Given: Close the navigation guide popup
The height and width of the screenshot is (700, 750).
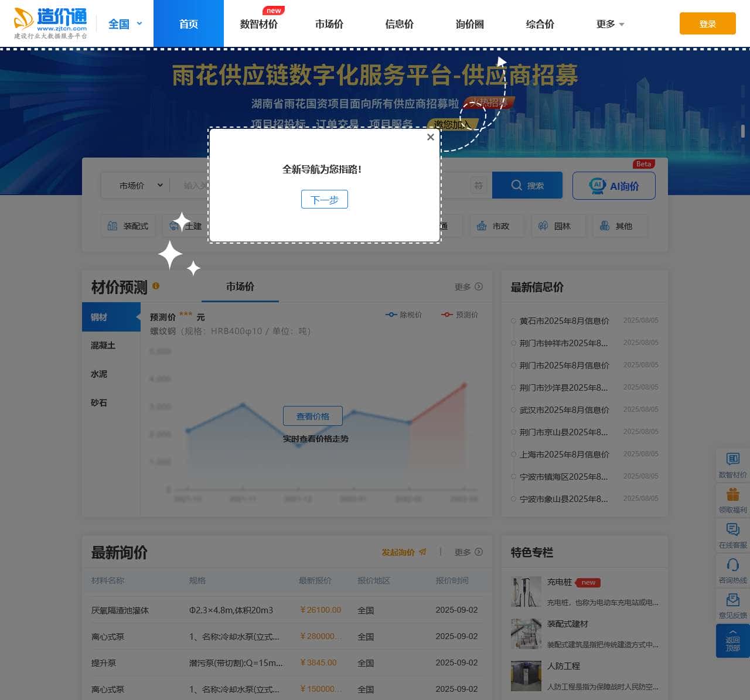Looking at the screenshot, I should pyautogui.click(x=431, y=137).
